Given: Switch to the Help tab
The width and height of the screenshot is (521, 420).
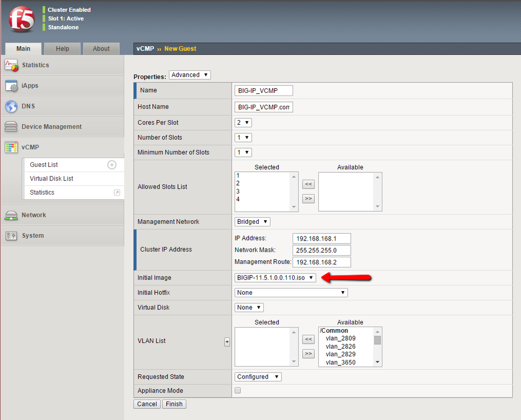Looking at the screenshot, I should (x=63, y=49).
